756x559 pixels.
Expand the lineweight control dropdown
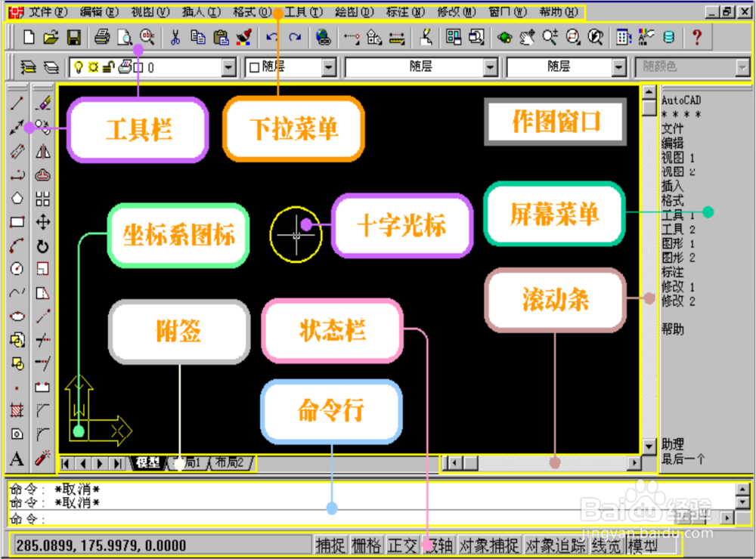pyautogui.click(x=620, y=67)
